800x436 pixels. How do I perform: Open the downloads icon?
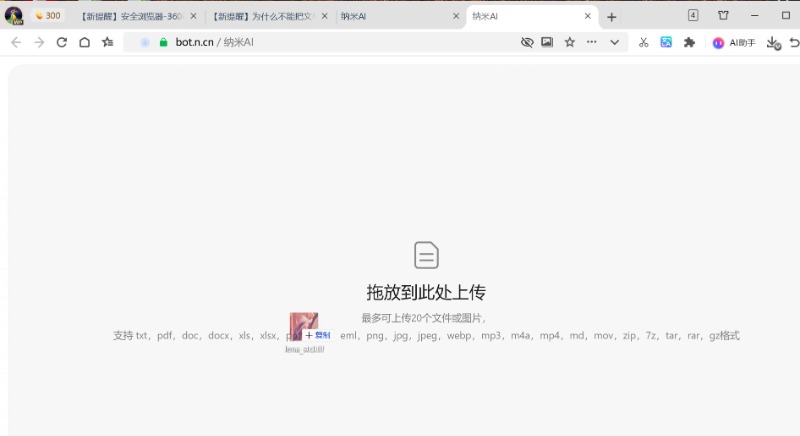[773, 43]
